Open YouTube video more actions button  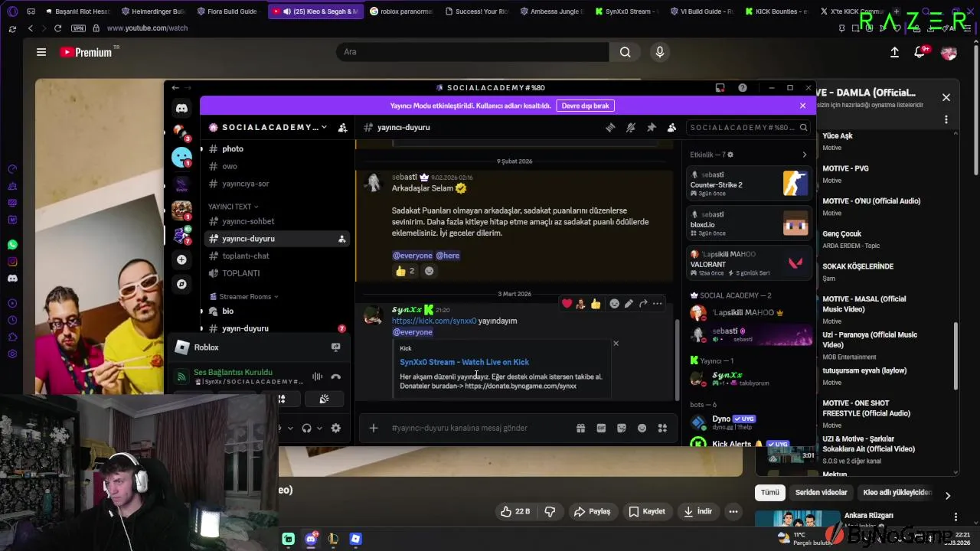[733, 511]
